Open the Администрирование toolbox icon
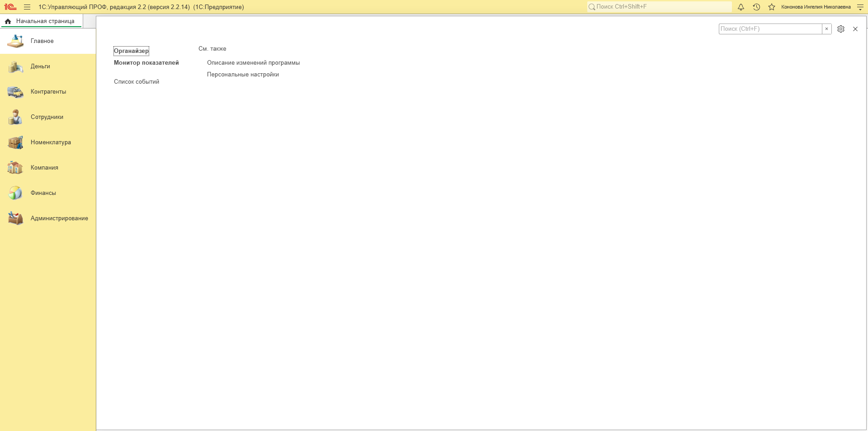Viewport: 868px width, 431px height. click(x=15, y=218)
